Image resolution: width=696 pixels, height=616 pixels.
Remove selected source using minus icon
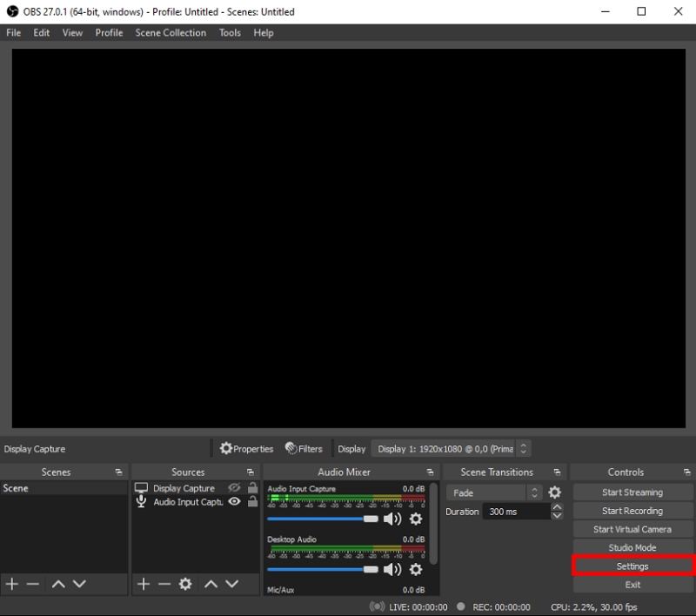pos(164,583)
